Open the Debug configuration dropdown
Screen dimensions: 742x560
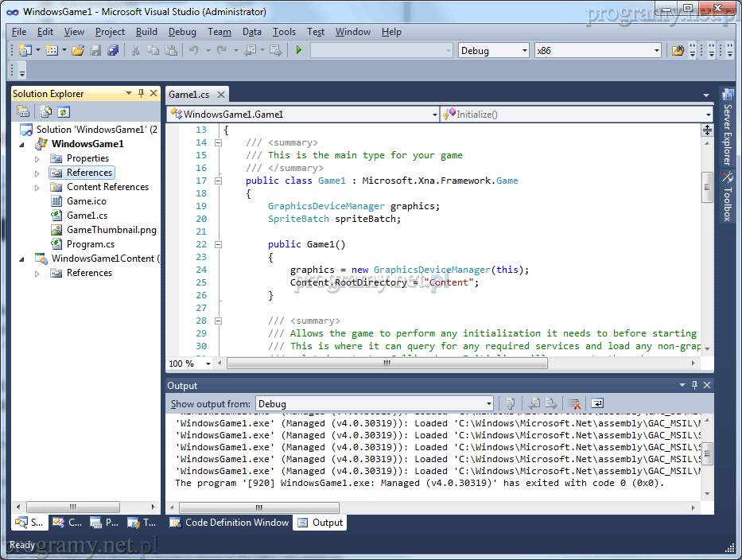pyautogui.click(x=493, y=50)
